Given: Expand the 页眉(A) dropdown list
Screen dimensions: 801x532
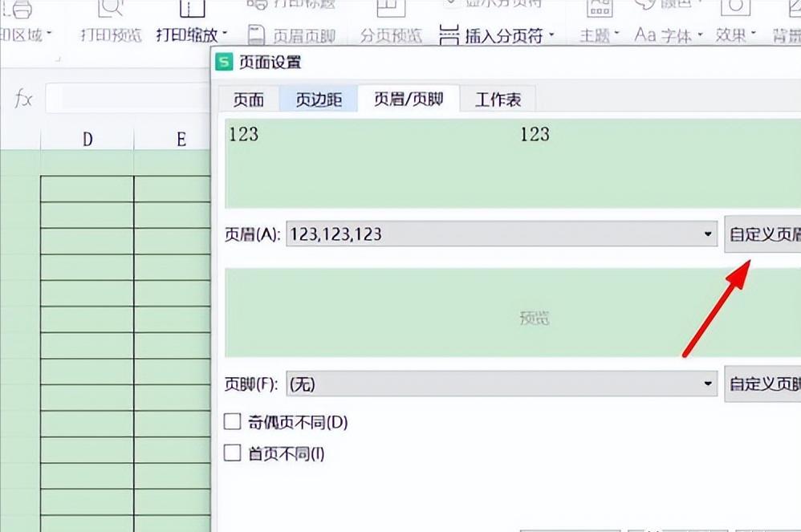Looking at the screenshot, I should coord(708,234).
